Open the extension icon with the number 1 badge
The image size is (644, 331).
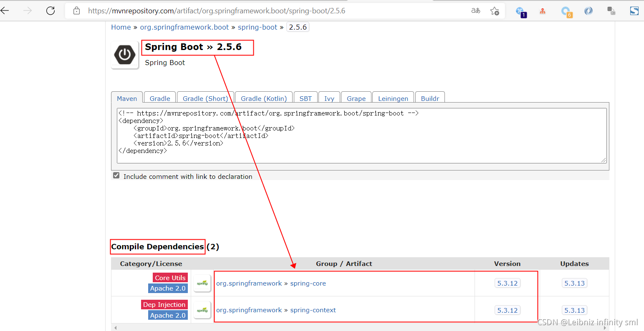pyautogui.click(x=521, y=12)
